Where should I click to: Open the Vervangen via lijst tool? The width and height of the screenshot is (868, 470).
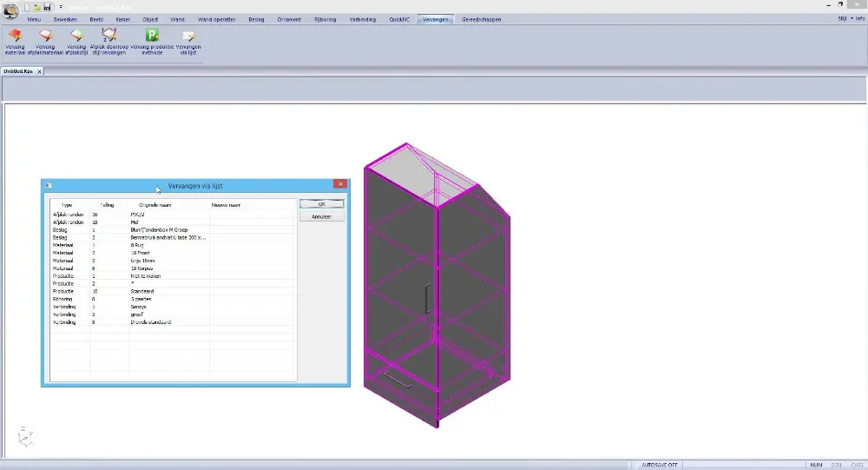coord(188,36)
